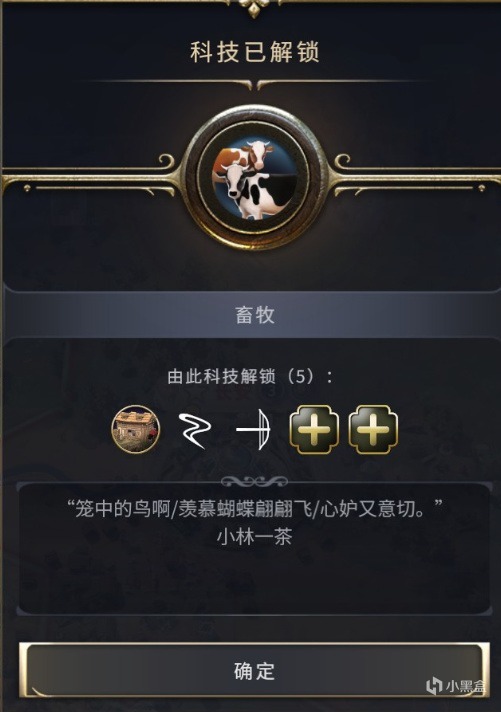The image size is (501, 712).
Task: Click the empty area below 小林一茶
Action: (x=254, y=581)
